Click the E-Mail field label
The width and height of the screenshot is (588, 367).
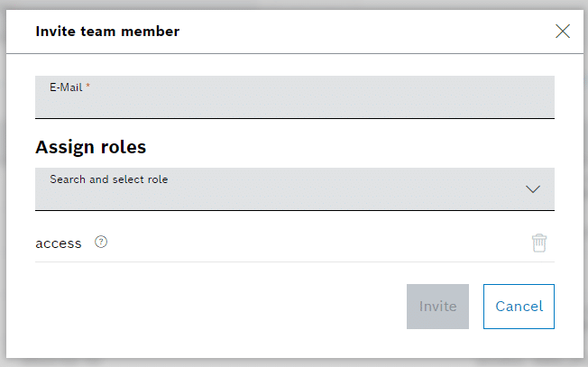click(x=66, y=86)
